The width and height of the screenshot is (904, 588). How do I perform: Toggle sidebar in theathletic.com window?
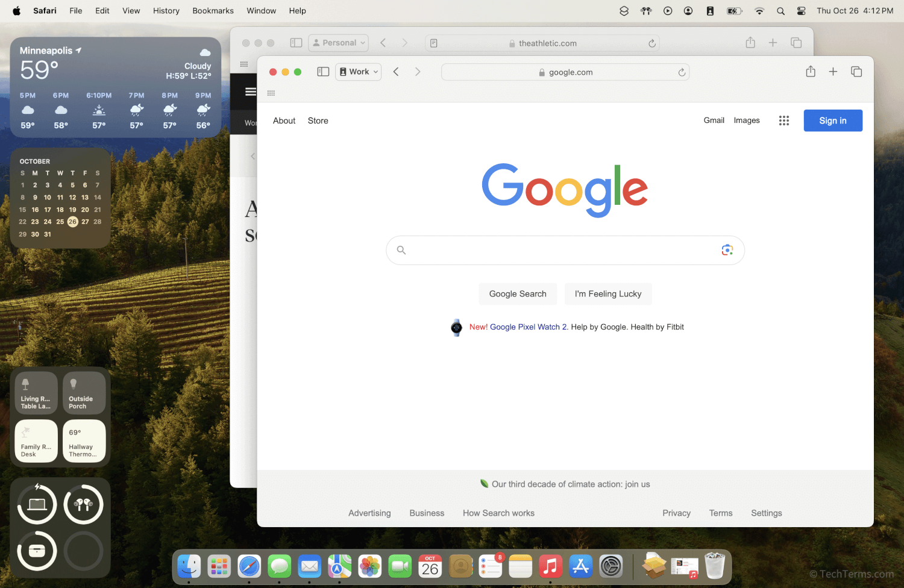[x=296, y=43]
